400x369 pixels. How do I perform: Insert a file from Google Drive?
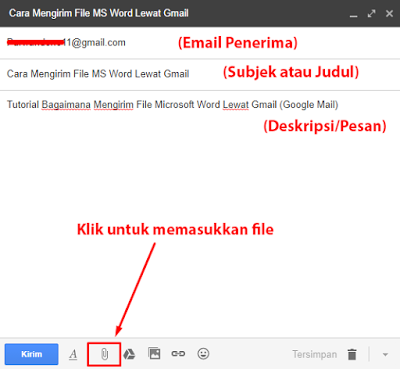point(129,354)
